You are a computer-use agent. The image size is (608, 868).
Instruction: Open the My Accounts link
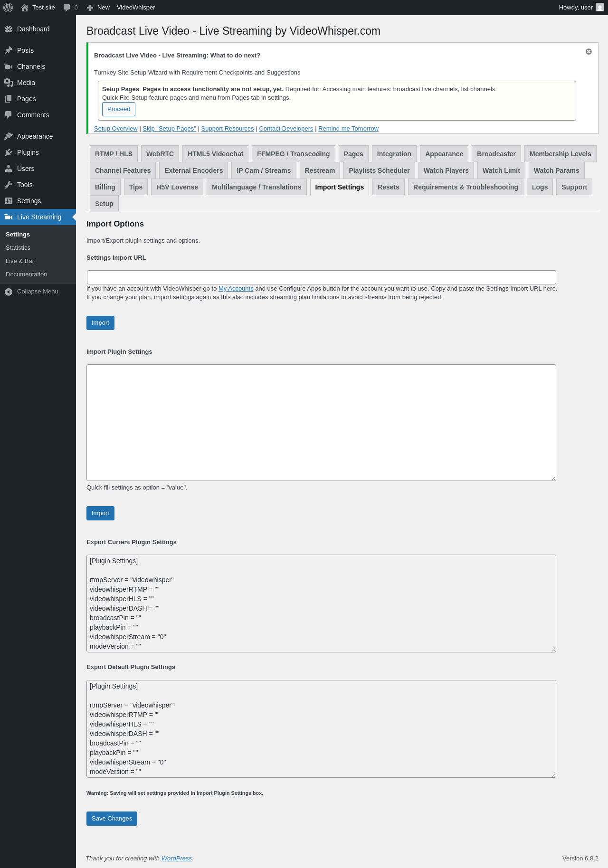236,289
